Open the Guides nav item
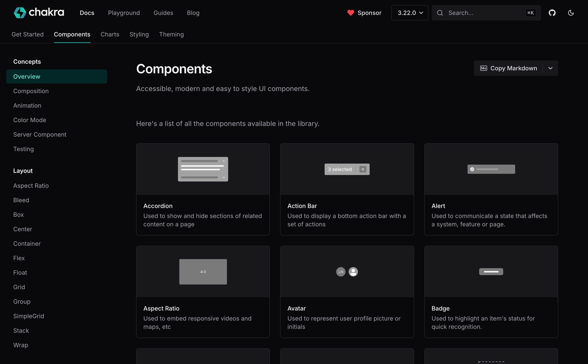Screen dimensions: 588x364 163,13
